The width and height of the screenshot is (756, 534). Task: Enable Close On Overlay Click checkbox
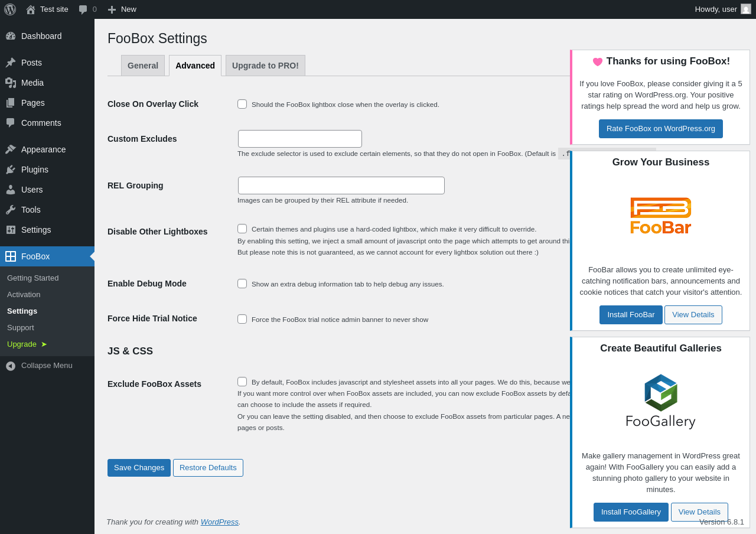(242, 104)
